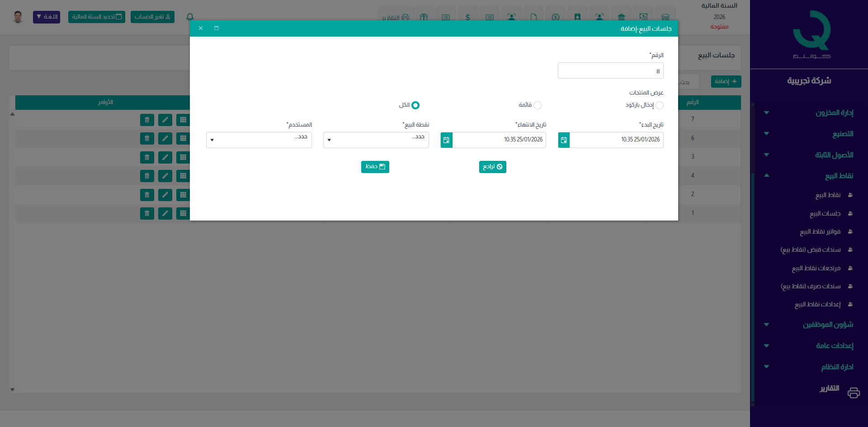Click the grid details icon in third row

[183, 157]
